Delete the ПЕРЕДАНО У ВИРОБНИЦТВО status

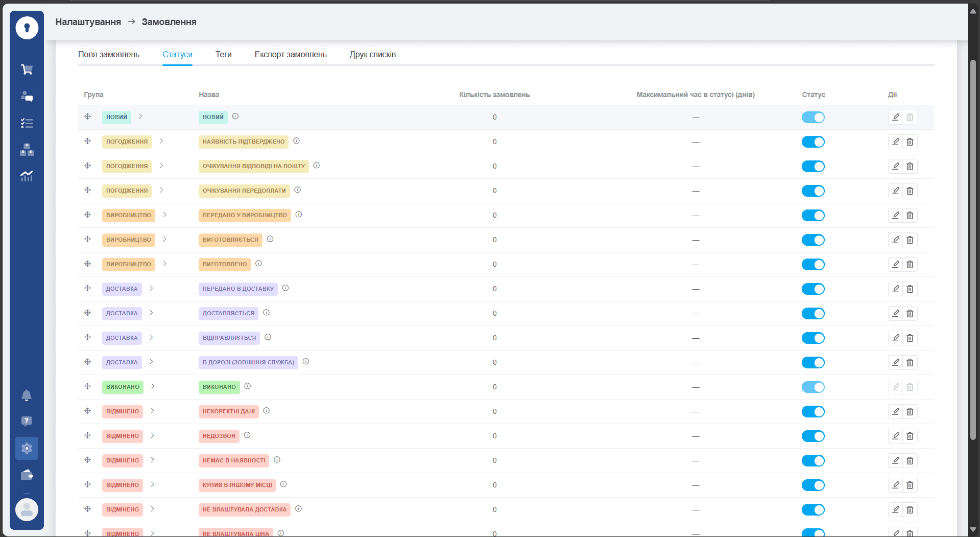[x=910, y=215]
